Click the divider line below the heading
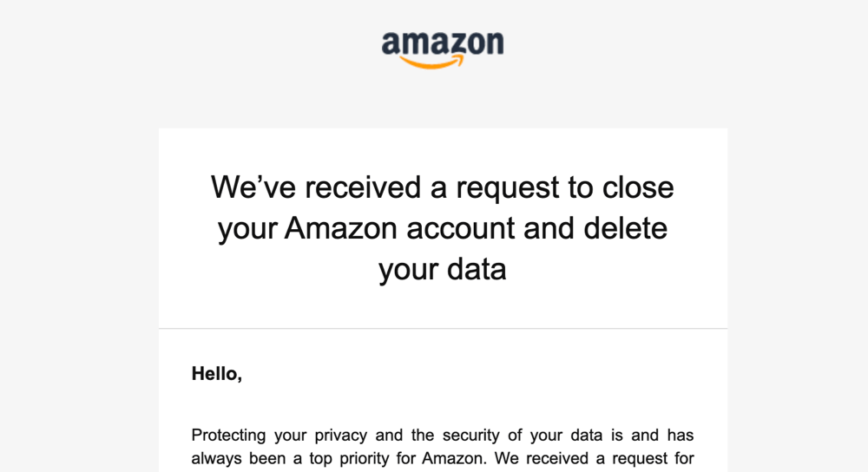The image size is (868, 472). 443,329
